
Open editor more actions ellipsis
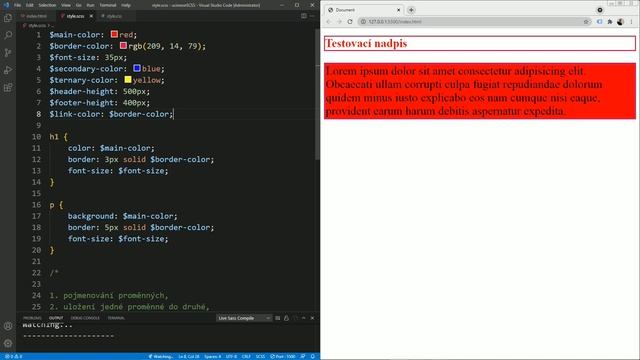tap(312, 16)
